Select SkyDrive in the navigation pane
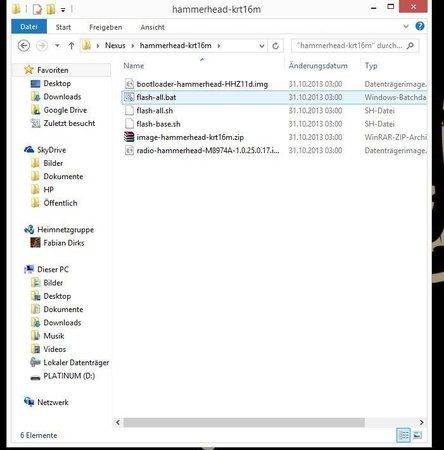444x450 pixels. point(51,150)
